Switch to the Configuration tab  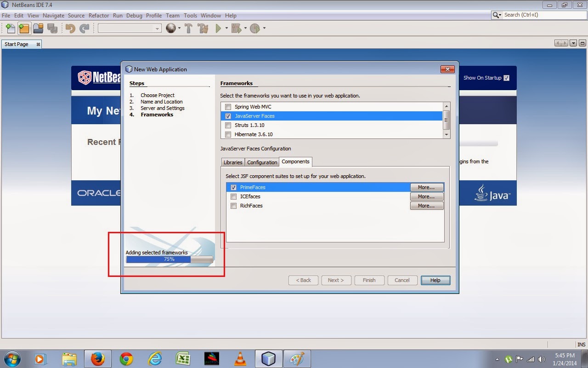[x=262, y=162]
